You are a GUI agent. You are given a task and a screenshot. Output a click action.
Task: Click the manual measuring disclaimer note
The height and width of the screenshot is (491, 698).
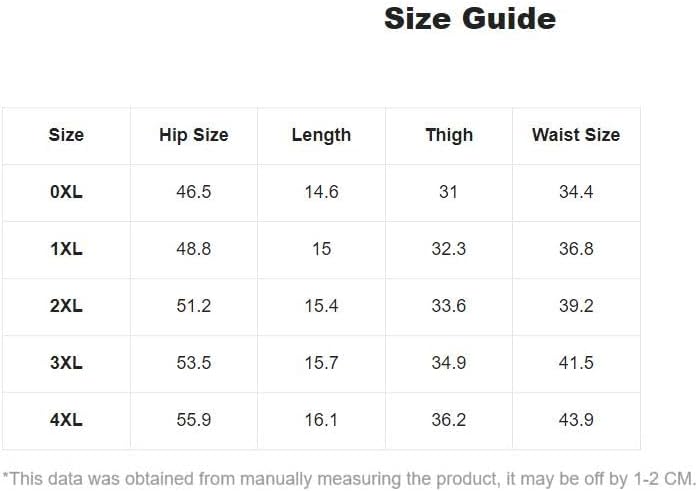pyautogui.click(x=349, y=479)
